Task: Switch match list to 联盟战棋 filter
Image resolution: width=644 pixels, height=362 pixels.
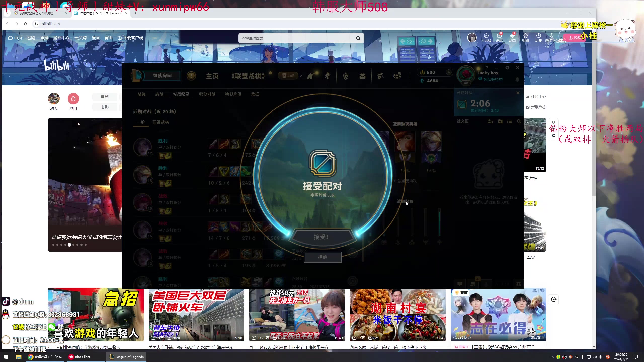Action: 160,122
